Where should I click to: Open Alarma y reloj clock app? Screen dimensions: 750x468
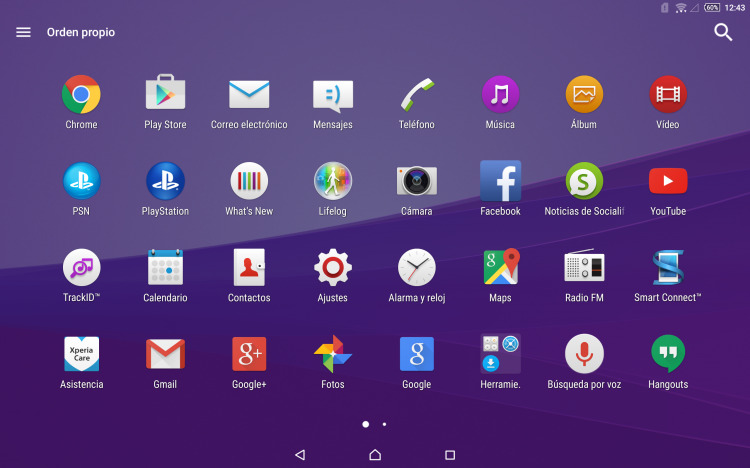[x=417, y=267]
